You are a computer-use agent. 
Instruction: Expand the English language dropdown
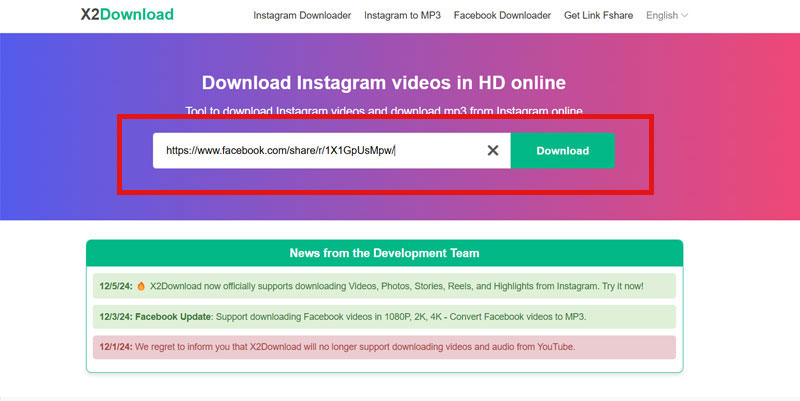click(667, 15)
